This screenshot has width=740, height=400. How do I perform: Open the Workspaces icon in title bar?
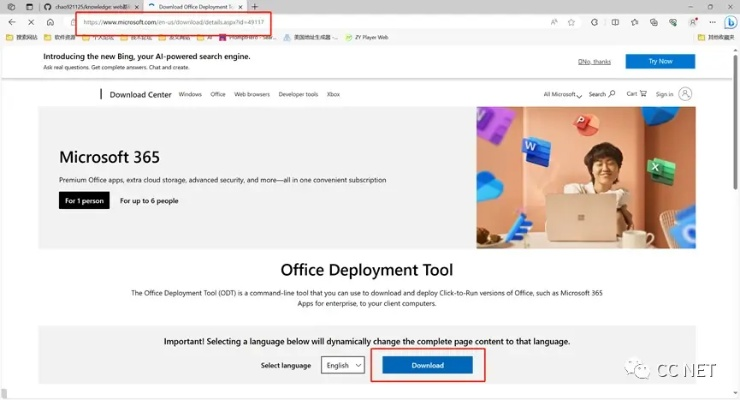11,7
